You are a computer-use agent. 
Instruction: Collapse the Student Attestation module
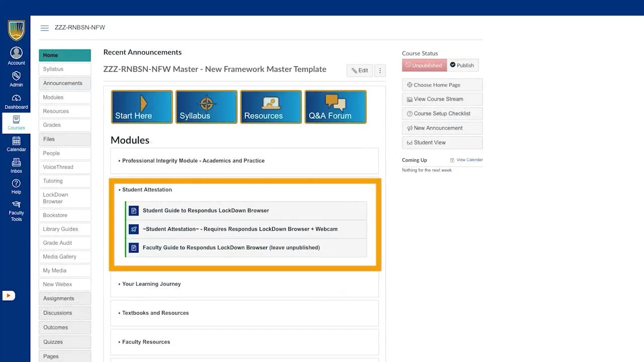[x=147, y=190]
